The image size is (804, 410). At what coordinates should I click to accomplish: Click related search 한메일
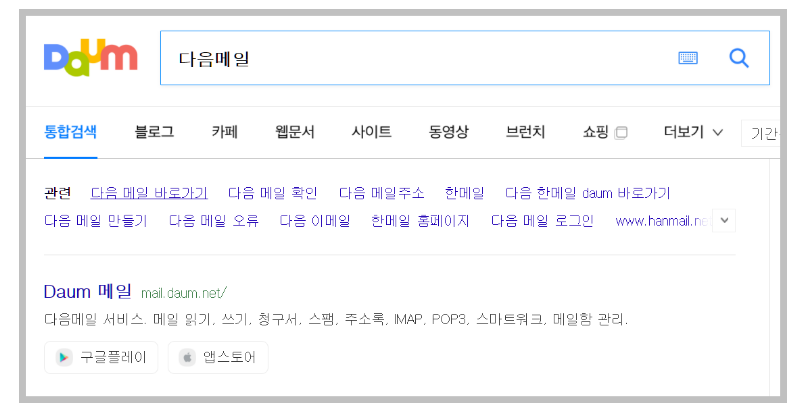[x=464, y=193]
